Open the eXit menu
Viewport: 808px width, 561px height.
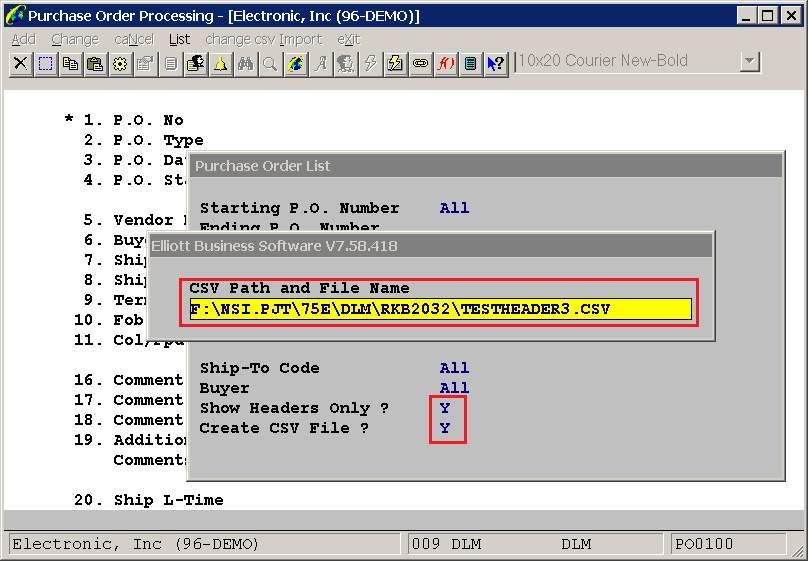(x=349, y=39)
